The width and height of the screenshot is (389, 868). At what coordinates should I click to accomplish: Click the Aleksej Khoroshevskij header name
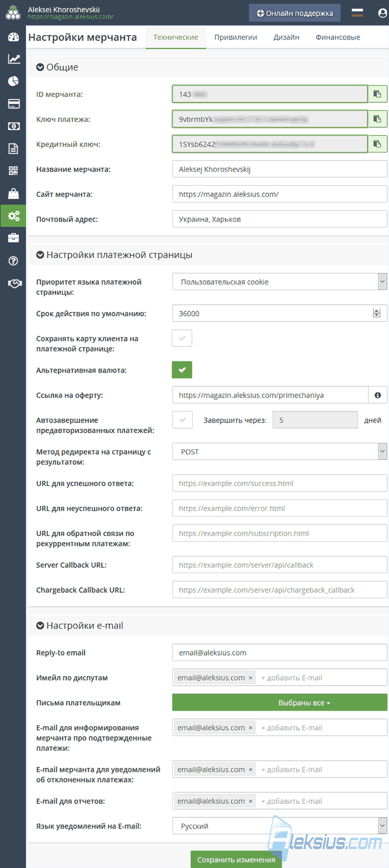[64, 8]
